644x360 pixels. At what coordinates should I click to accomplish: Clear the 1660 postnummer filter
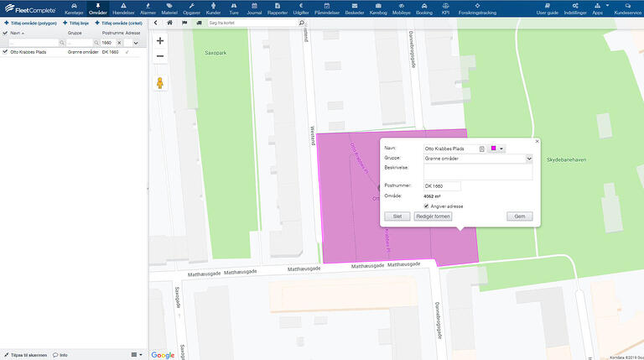119,43
